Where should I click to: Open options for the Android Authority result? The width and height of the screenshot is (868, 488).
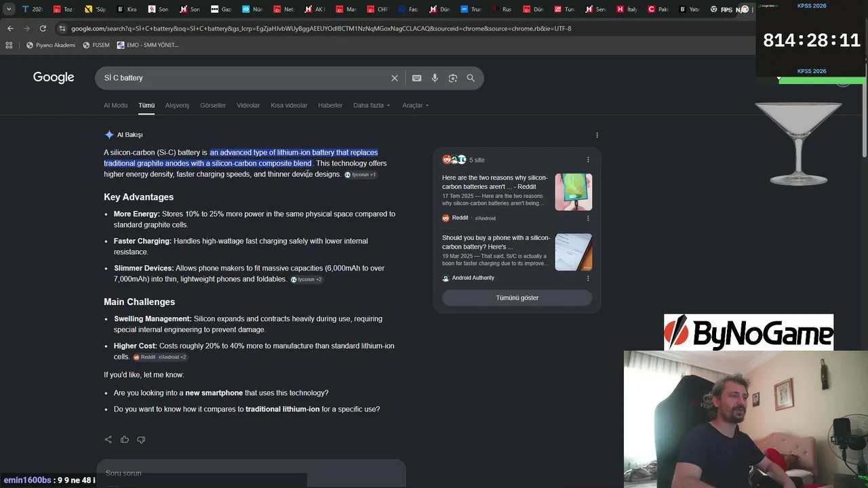click(x=588, y=278)
